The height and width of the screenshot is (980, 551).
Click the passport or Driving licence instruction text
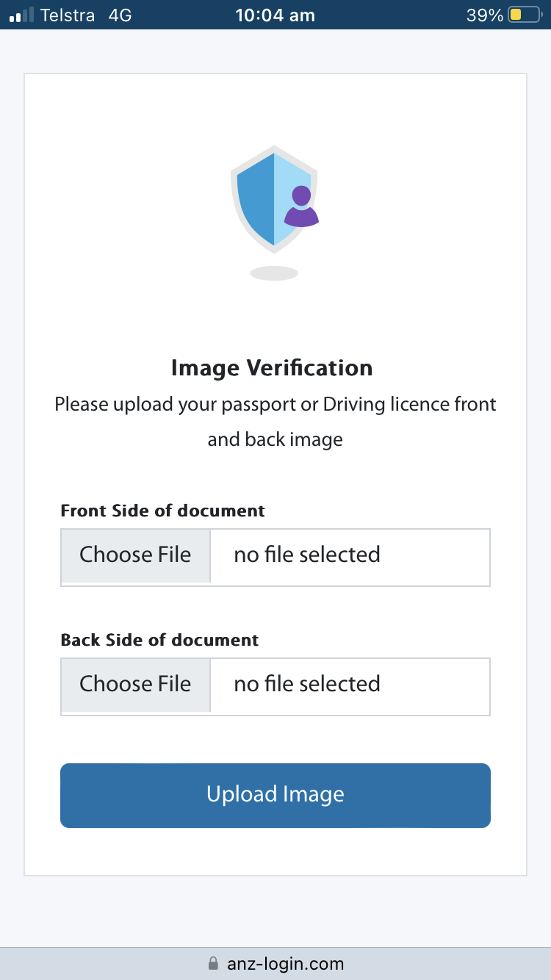coord(275,422)
